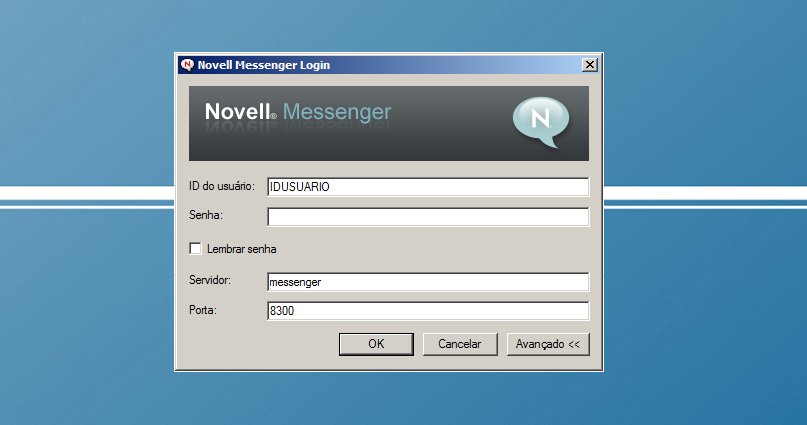Image resolution: width=807 pixels, height=425 pixels.
Task: Select the Porta field showing 8300
Action: (428, 311)
